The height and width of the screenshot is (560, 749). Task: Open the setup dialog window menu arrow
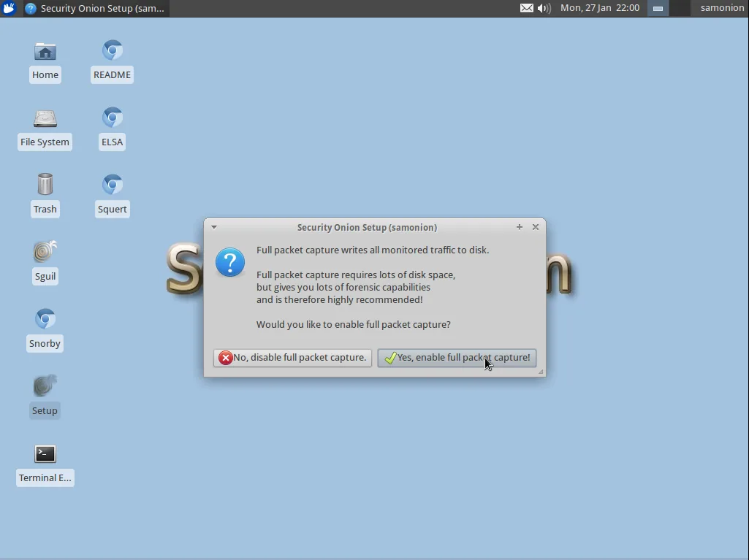(214, 227)
